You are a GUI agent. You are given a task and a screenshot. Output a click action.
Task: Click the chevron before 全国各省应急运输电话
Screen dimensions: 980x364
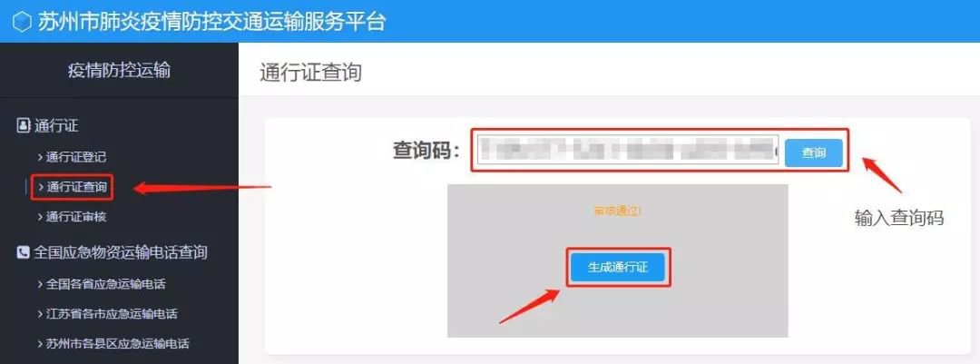click(x=40, y=284)
